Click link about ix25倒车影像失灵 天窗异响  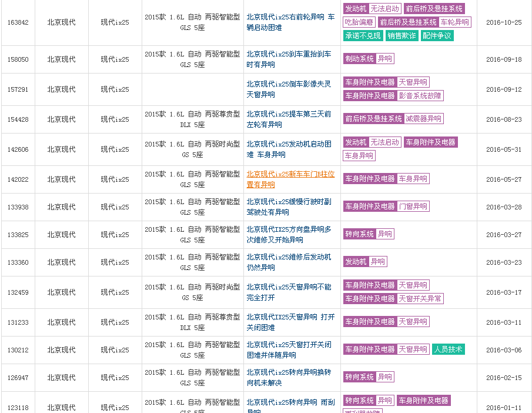[289, 89]
